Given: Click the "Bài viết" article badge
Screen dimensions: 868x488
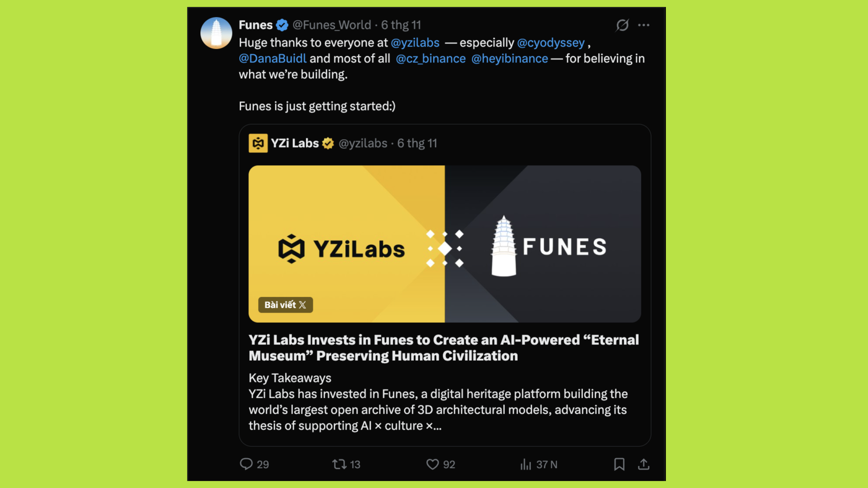Looking at the screenshot, I should pyautogui.click(x=285, y=305).
